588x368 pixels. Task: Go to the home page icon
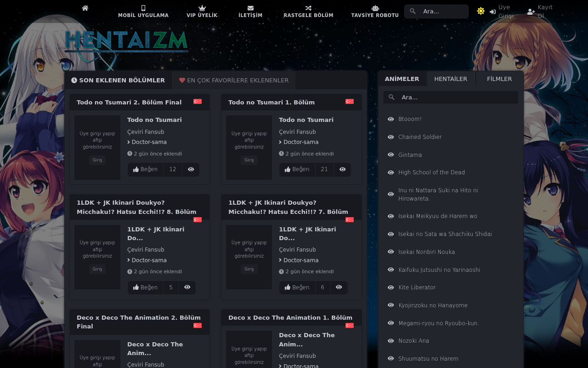85,8
